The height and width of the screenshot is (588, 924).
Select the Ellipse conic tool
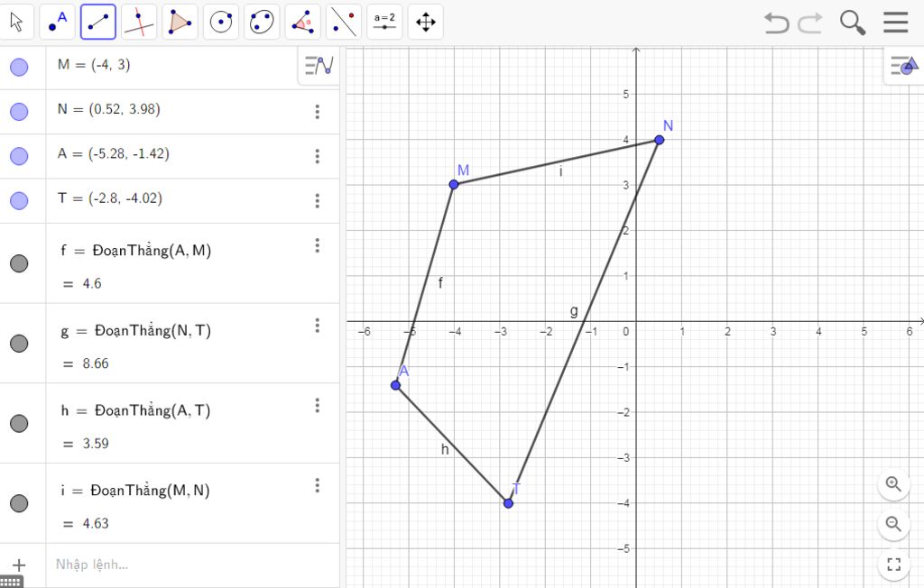[x=262, y=23]
